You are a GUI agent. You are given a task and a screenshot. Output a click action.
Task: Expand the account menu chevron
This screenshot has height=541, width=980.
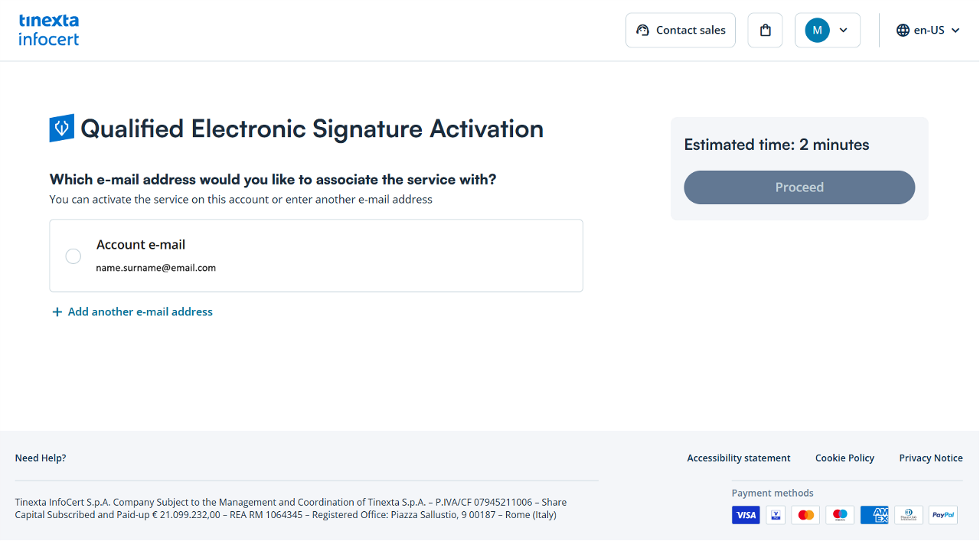click(844, 31)
